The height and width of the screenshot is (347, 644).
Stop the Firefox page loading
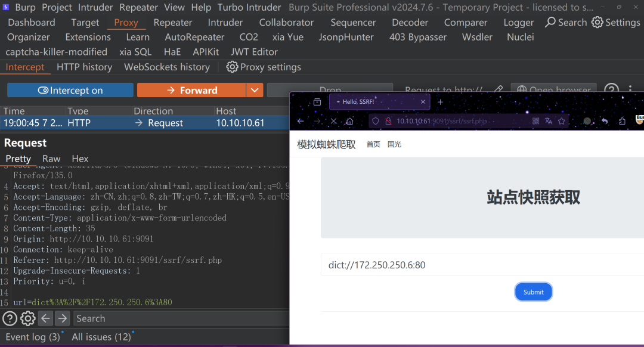coord(333,121)
